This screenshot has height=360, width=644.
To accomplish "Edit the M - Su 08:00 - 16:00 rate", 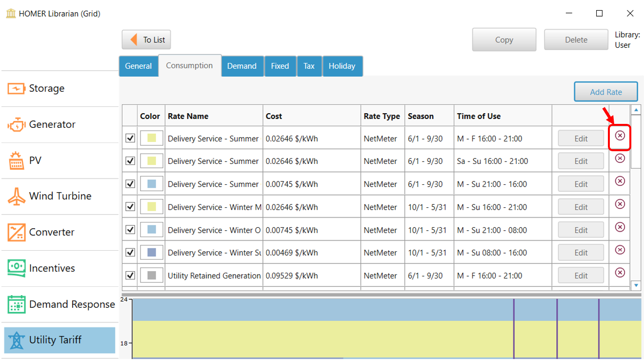I will 581,253.
